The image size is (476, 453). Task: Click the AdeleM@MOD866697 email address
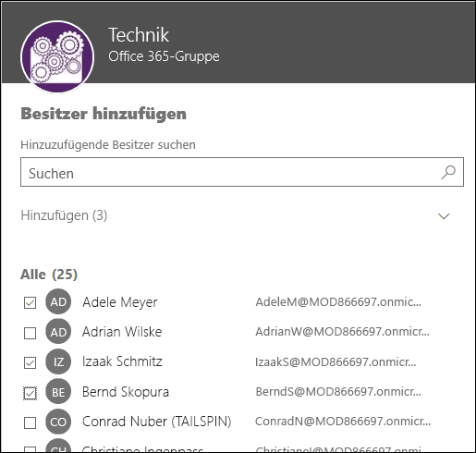338,302
